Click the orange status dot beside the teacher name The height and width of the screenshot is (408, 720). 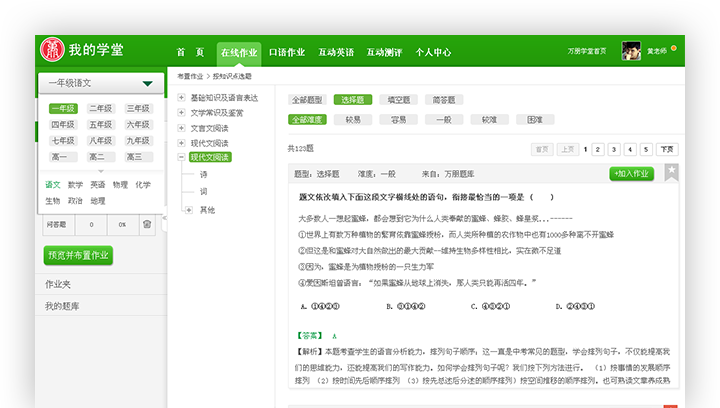coord(675,47)
